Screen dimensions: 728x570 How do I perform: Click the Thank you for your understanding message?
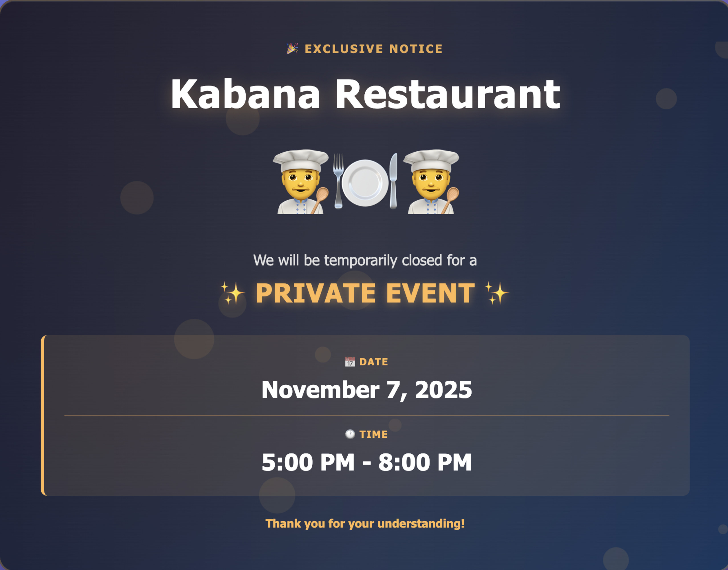pyautogui.click(x=365, y=523)
